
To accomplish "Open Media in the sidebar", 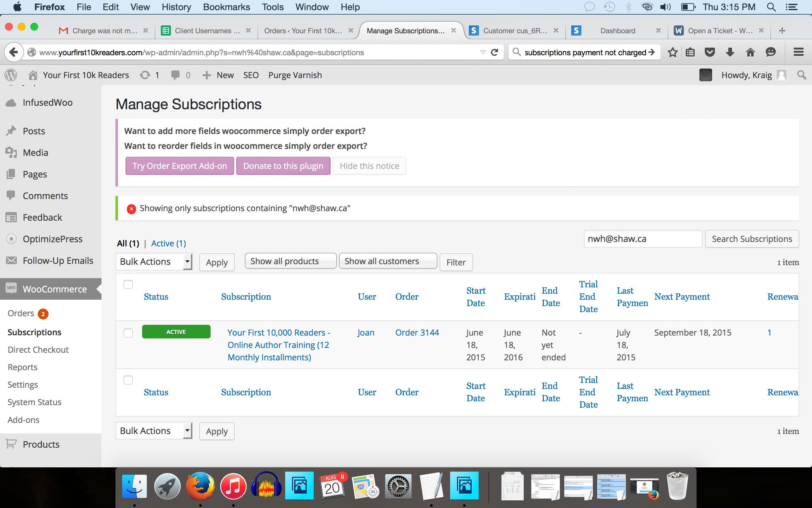I will (35, 152).
